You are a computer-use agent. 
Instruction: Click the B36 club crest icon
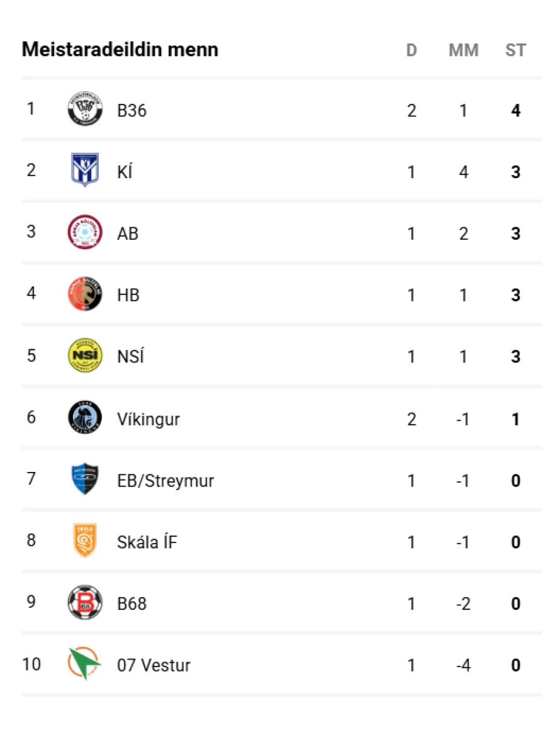(x=85, y=110)
